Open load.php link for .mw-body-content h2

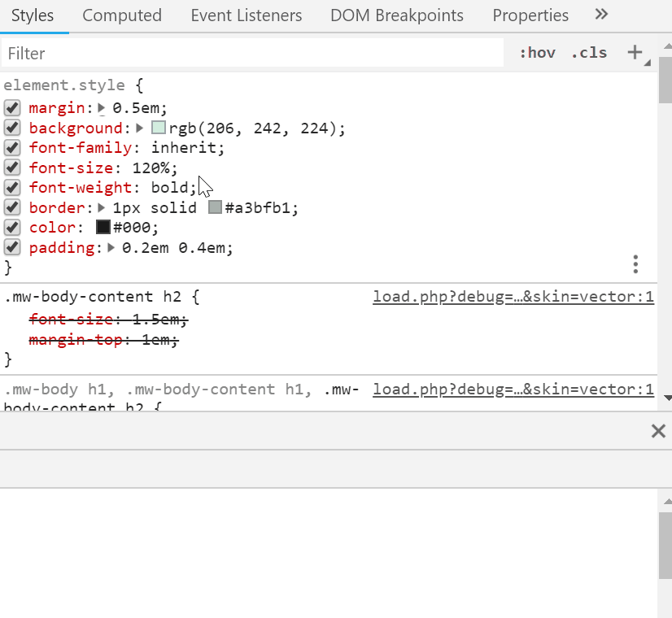tap(513, 297)
